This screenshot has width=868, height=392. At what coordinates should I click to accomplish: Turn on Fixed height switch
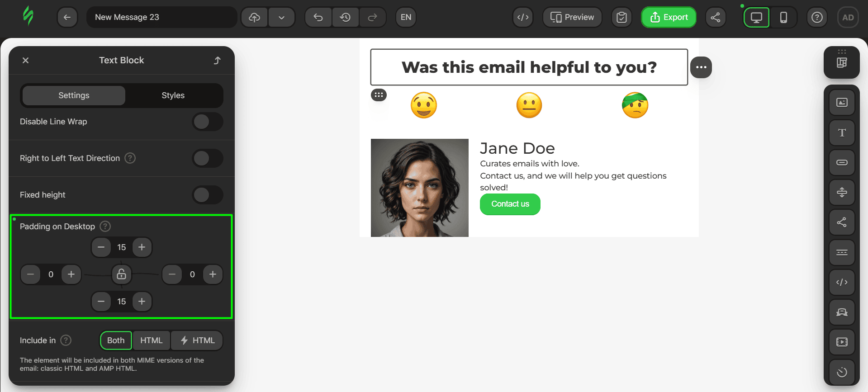(x=207, y=195)
